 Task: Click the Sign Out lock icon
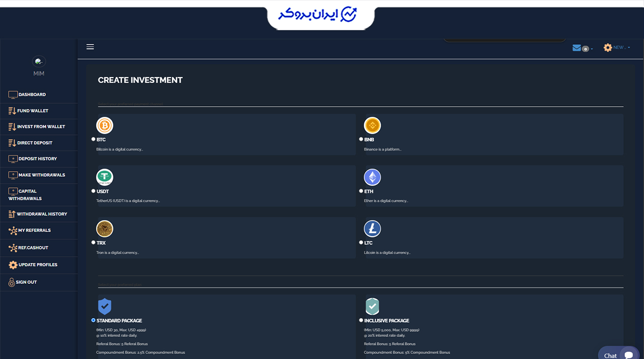12,282
